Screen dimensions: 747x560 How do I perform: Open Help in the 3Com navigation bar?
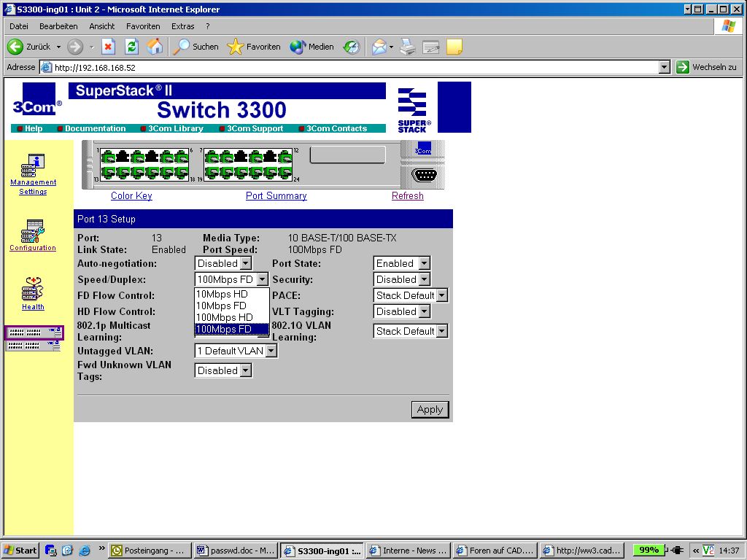click(34, 128)
